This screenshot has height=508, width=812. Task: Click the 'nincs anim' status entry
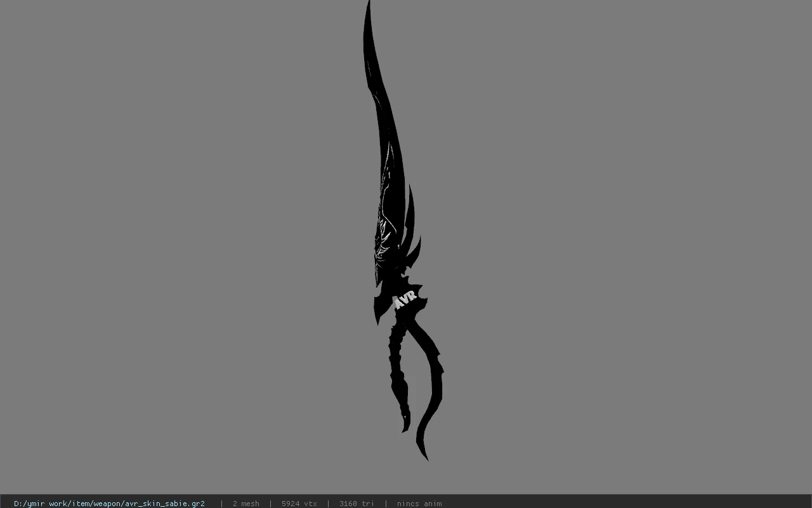pos(419,504)
